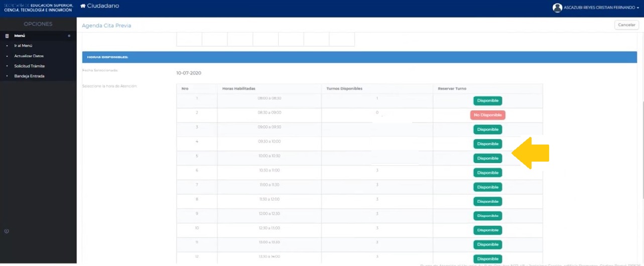Image resolution: width=644 pixels, height=266 pixels.
Task: Select Disponible for 12:30 a 13:00
Action: pos(487,230)
